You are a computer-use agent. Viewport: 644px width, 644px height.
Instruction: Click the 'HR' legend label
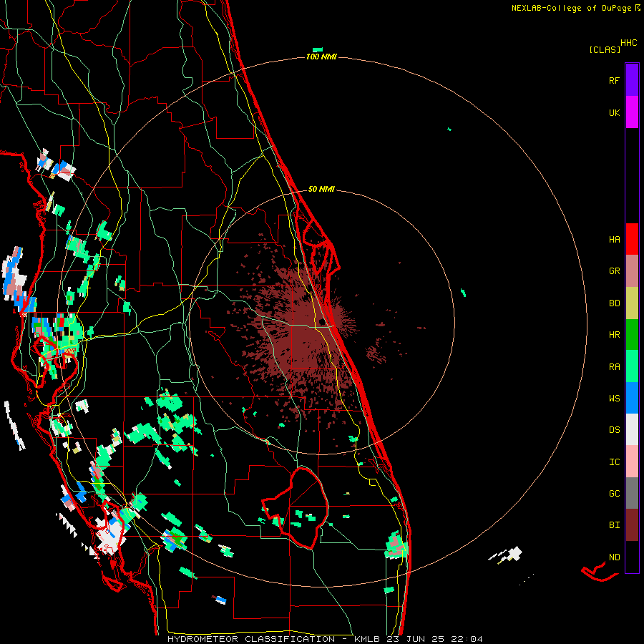tap(614, 335)
